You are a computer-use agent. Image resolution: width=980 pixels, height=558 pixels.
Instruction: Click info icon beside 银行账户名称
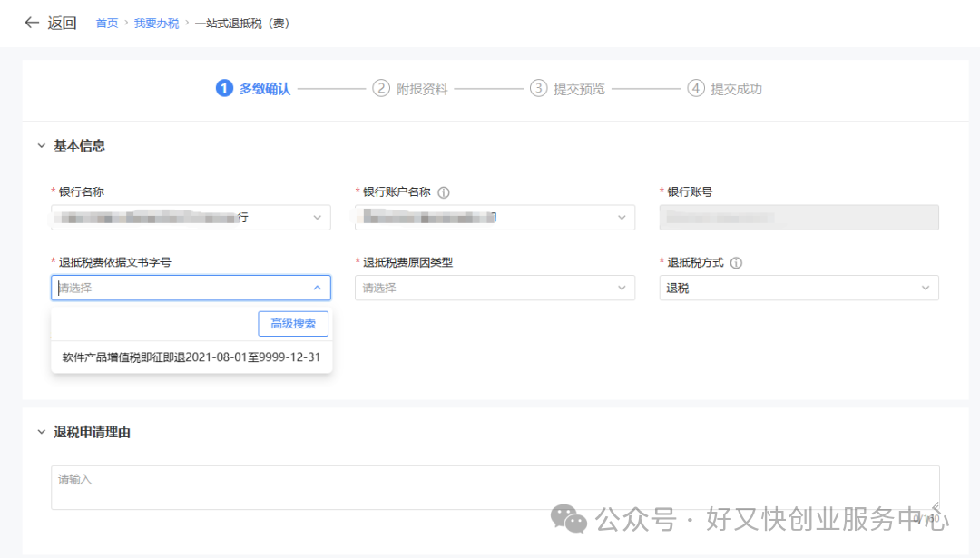click(x=444, y=192)
